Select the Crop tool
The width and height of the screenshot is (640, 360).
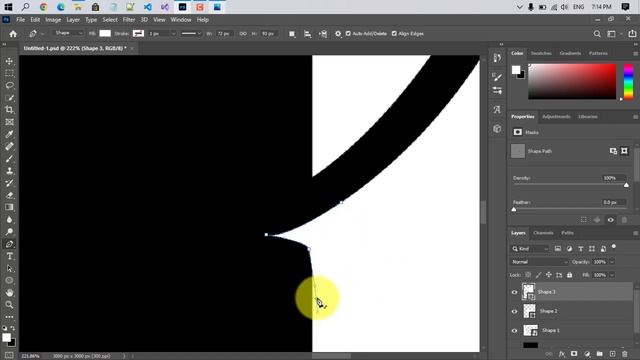9,110
